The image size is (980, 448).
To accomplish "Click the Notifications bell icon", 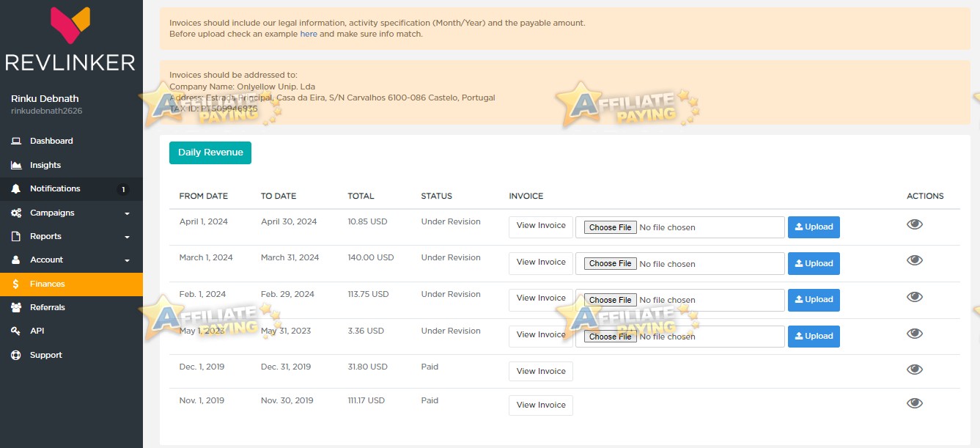I will coord(16,188).
